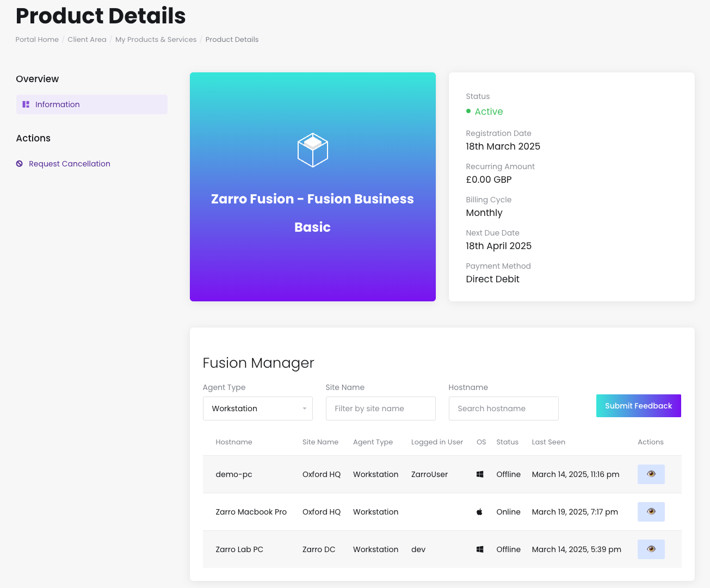Viewport: 710px width, 588px height.
Task: Open the Agent Type dropdown
Action: point(258,408)
